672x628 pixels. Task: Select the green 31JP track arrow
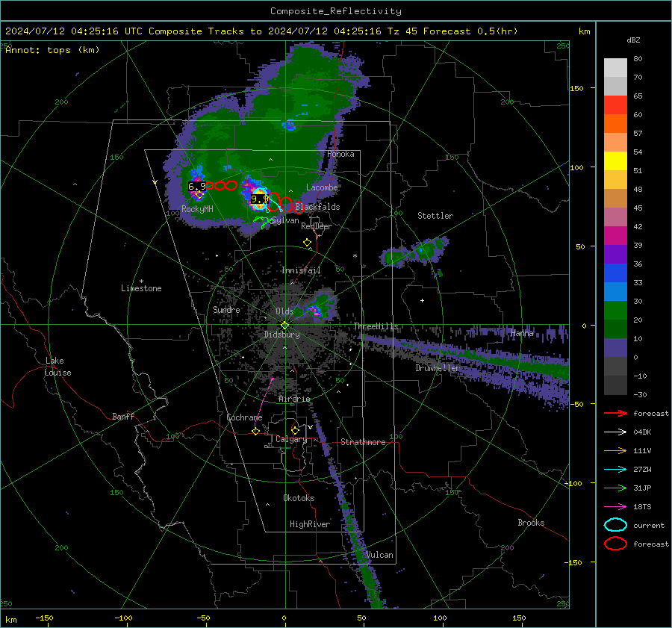615,488
